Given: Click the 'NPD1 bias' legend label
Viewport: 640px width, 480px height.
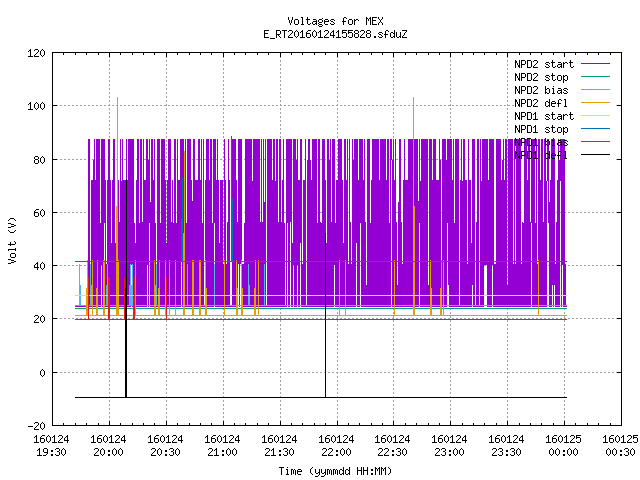Looking at the screenshot, I should point(541,142).
